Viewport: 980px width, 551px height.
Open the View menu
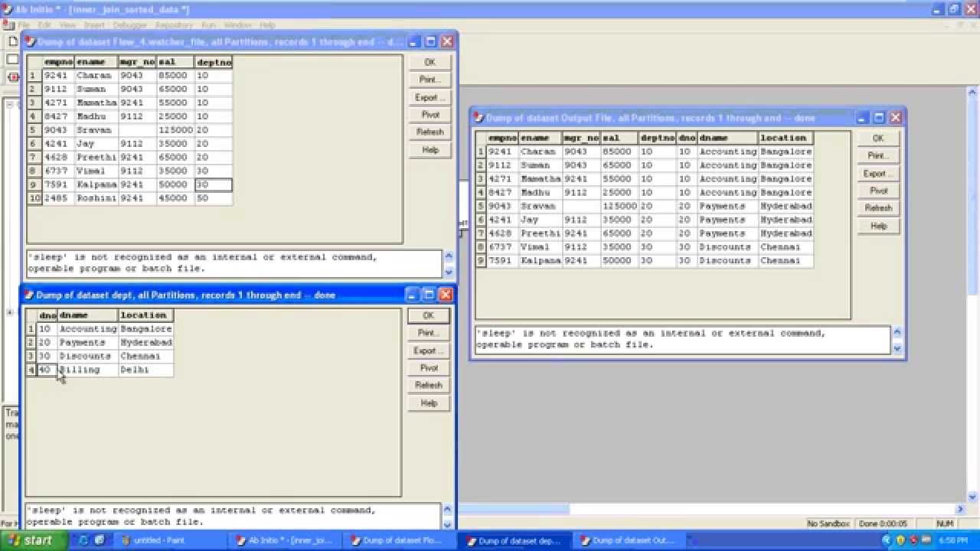click(x=67, y=25)
